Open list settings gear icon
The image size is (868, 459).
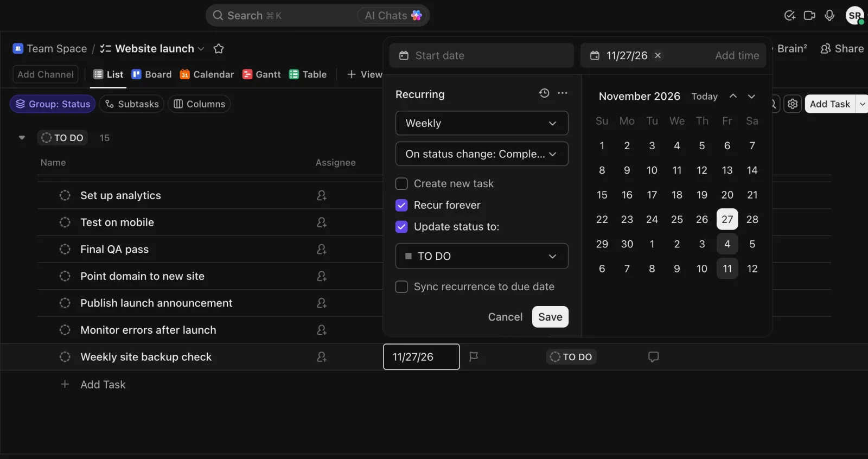click(x=793, y=104)
